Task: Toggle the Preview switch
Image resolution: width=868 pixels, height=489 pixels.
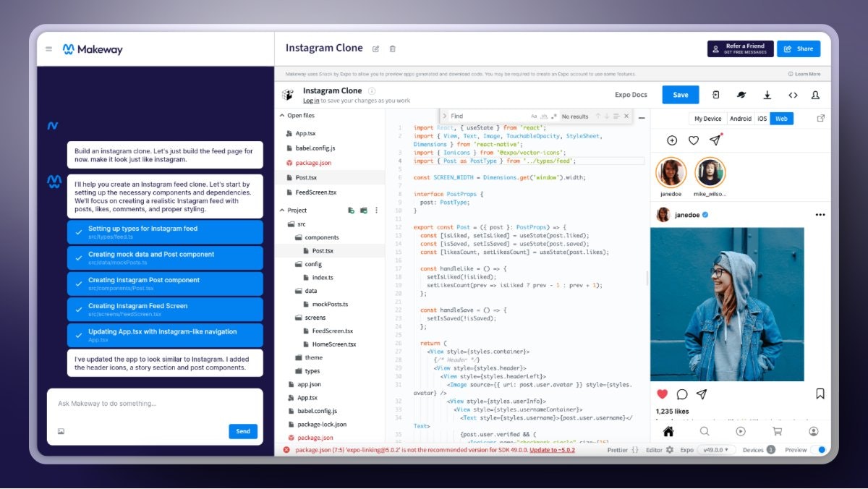Action: pyautogui.click(x=820, y=450)
